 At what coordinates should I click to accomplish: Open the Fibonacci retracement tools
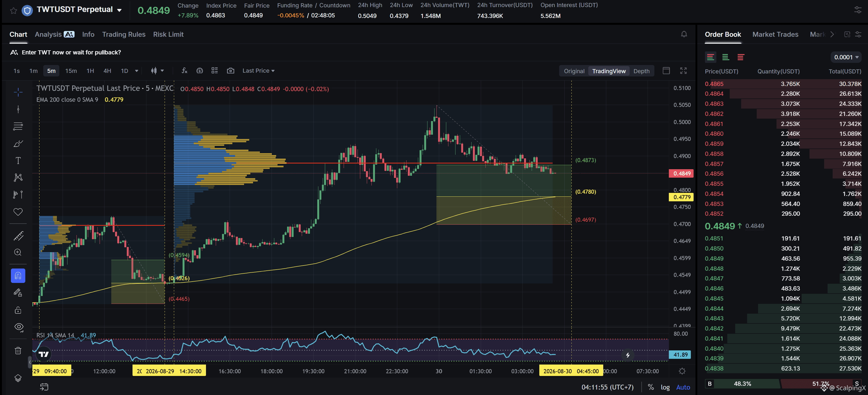pyautogui.click(x=18, y=126)
